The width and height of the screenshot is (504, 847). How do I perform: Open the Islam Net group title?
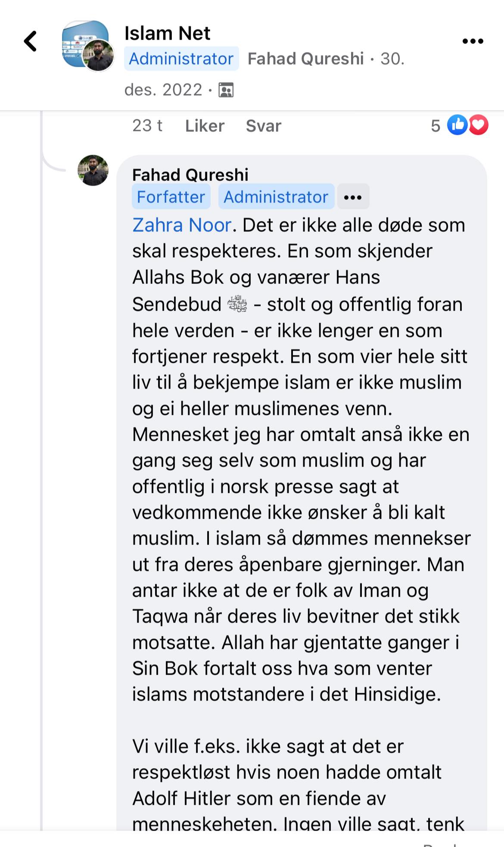[x=167, y=33]
